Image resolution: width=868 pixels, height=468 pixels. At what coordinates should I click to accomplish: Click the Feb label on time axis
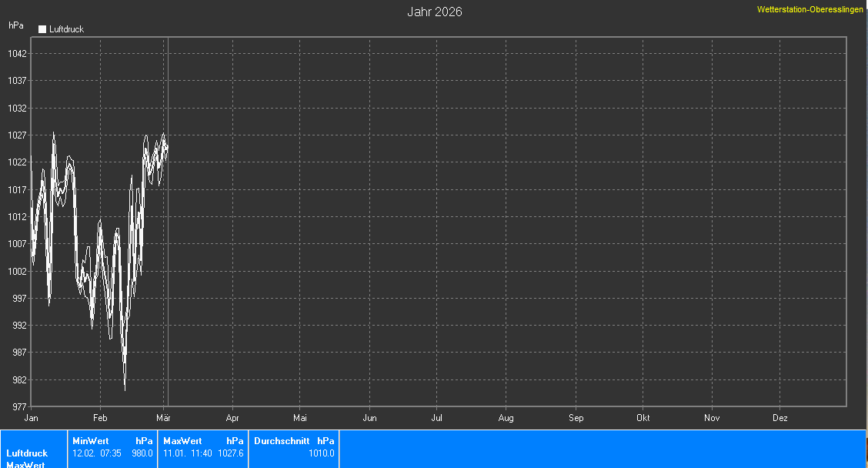(x=100, y=418)
